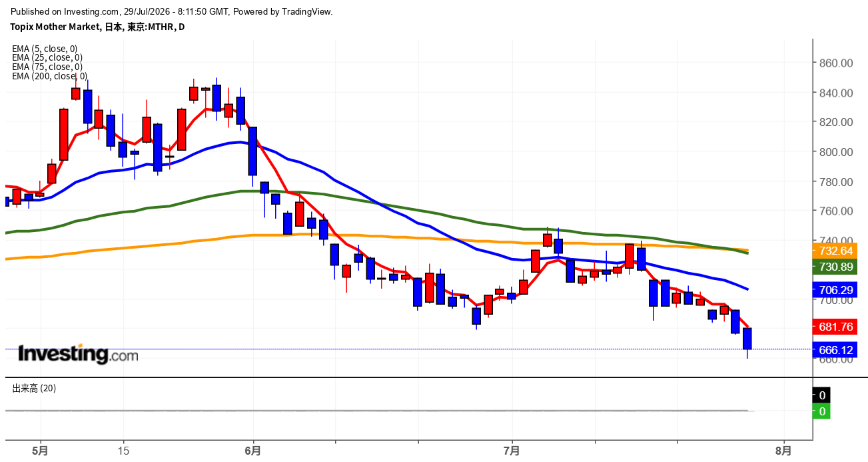Click the 6月 date axis marker
Screen dimensions: 868x462
(x=253, y=450)
